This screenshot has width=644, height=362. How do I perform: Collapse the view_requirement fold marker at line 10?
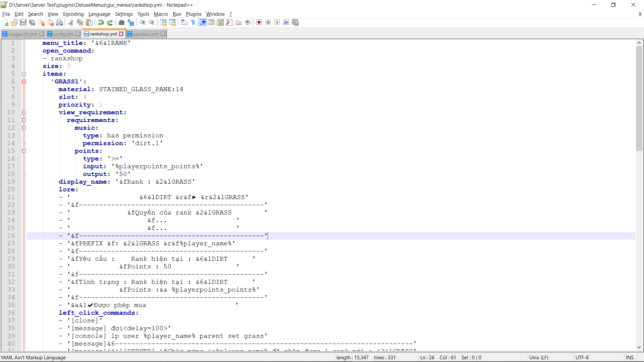tap(24, 112)
